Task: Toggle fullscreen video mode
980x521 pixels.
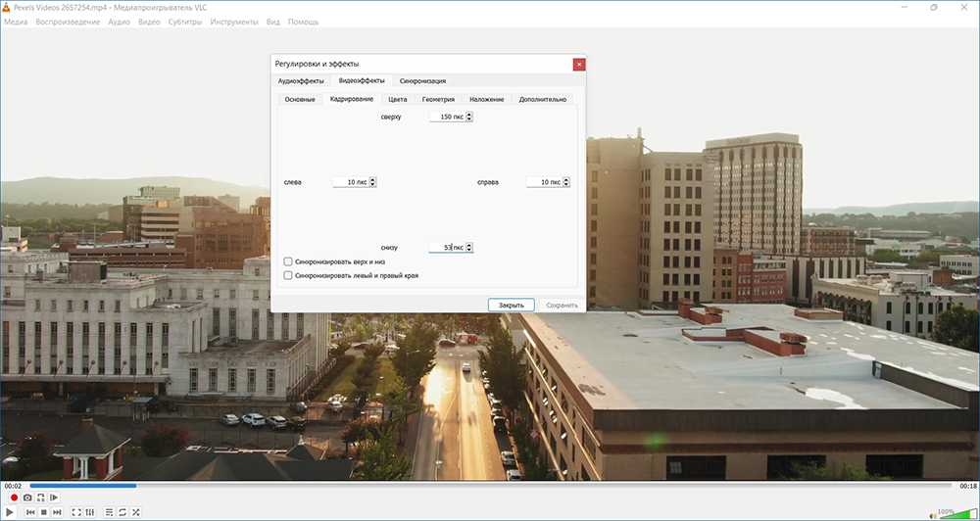Action: click(75, 512)
